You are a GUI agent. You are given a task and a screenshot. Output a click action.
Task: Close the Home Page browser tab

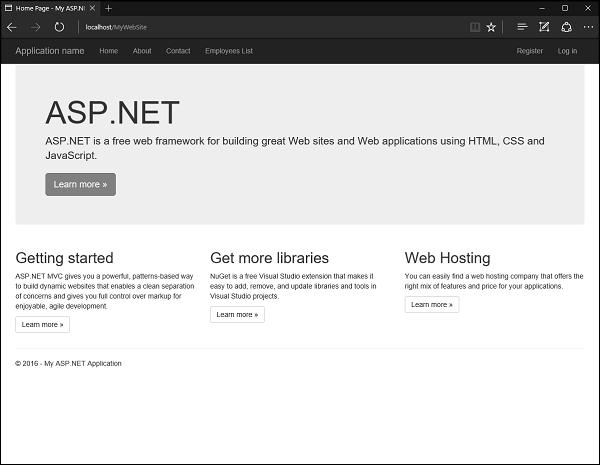[94, 8]
